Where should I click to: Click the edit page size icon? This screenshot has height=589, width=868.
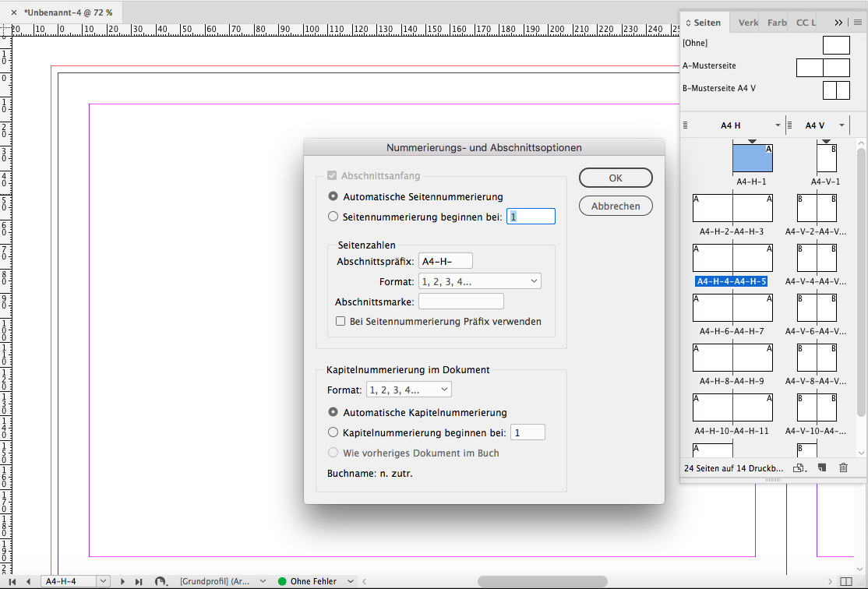point(799,468)
